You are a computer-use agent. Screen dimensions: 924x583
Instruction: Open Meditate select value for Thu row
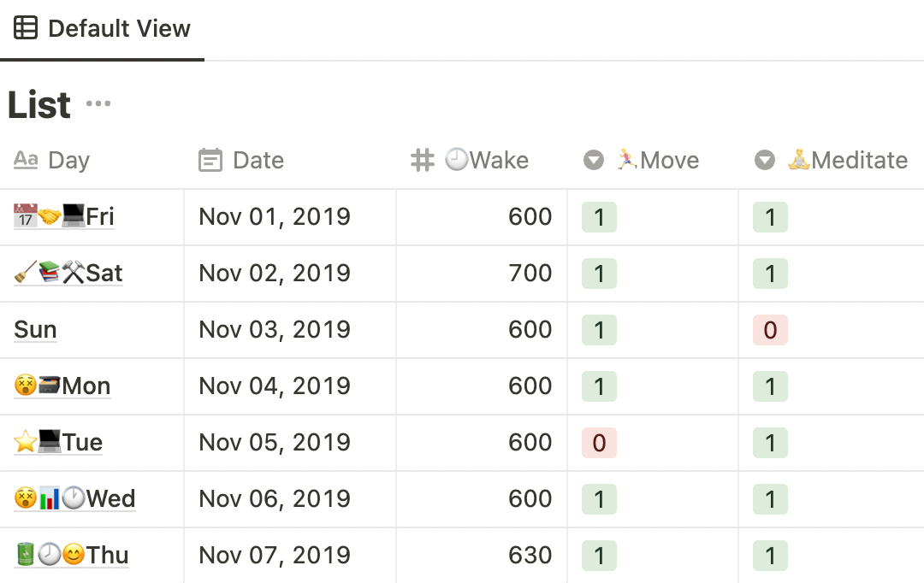[770, 556]
